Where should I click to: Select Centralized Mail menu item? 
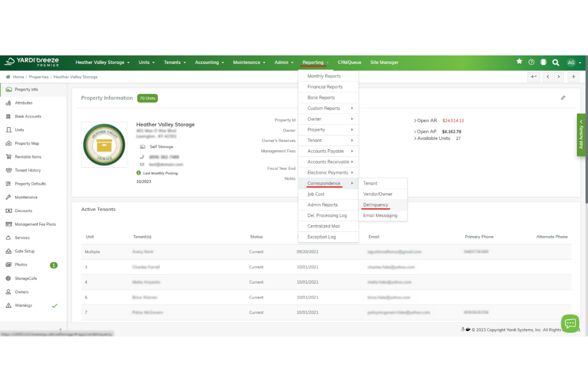(x=328, y=226)
